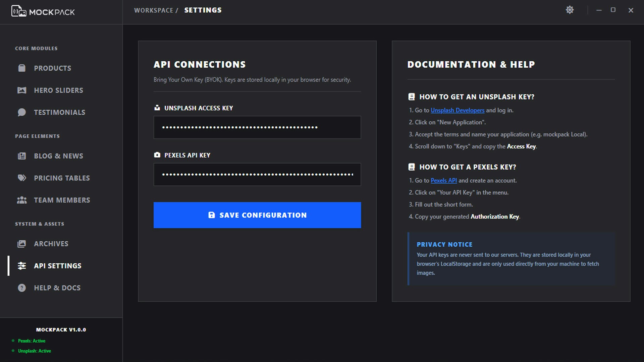The height and width of the screenshot is (362, 644).
Task: Click the Archives images icon
Action: tap(22, 244)
